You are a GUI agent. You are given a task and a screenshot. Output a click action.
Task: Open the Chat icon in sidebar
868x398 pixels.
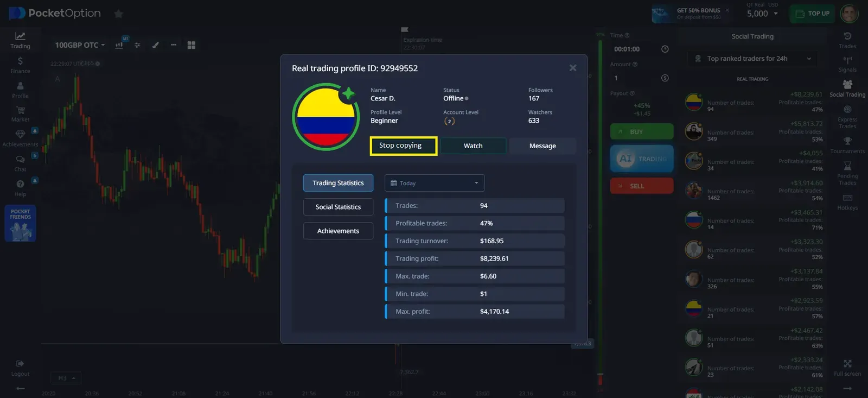20,162
